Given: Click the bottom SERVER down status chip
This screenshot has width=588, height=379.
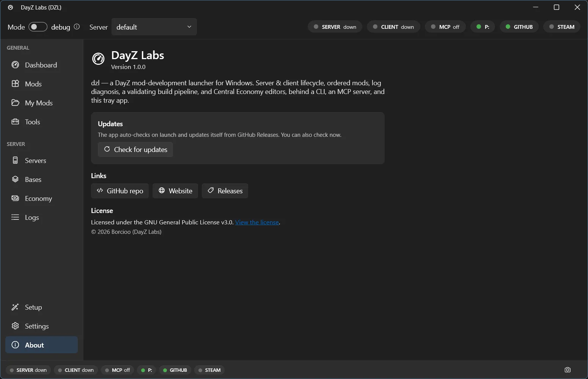Looking at the screenshot, I should click(x=28, y=370).
